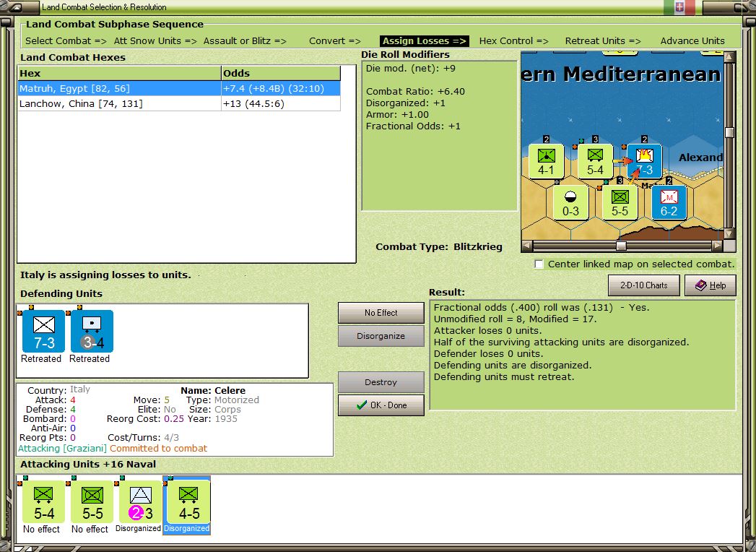Enable Center linked map on selected combat

[x=539, y=264]
